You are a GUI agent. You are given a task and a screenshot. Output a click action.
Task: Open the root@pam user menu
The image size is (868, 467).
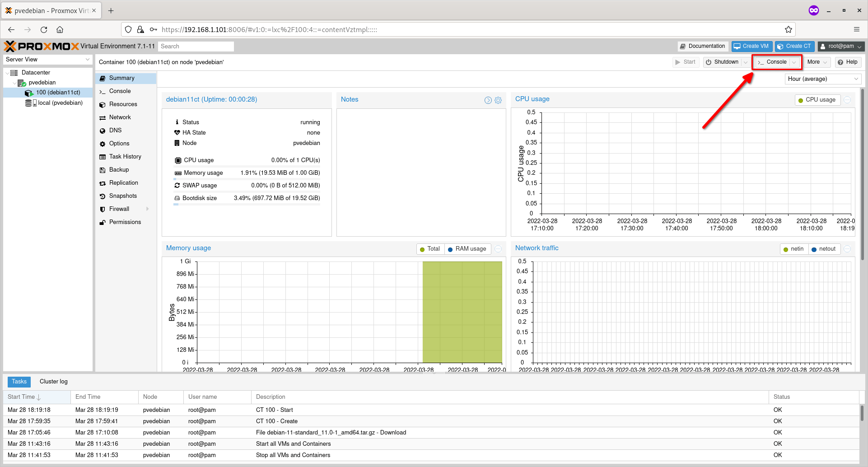coord(841,46)
